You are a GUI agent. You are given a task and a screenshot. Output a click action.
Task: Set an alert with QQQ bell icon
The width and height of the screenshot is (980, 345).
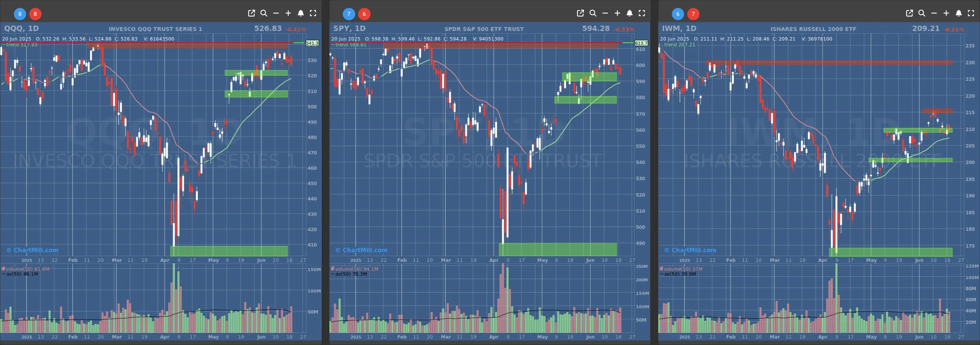(x=300, y=13)
